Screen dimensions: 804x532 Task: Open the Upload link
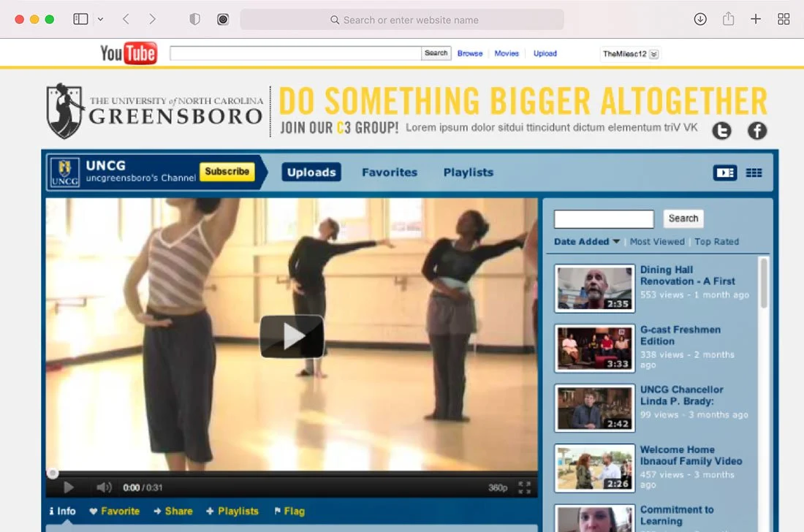(545, 53)
